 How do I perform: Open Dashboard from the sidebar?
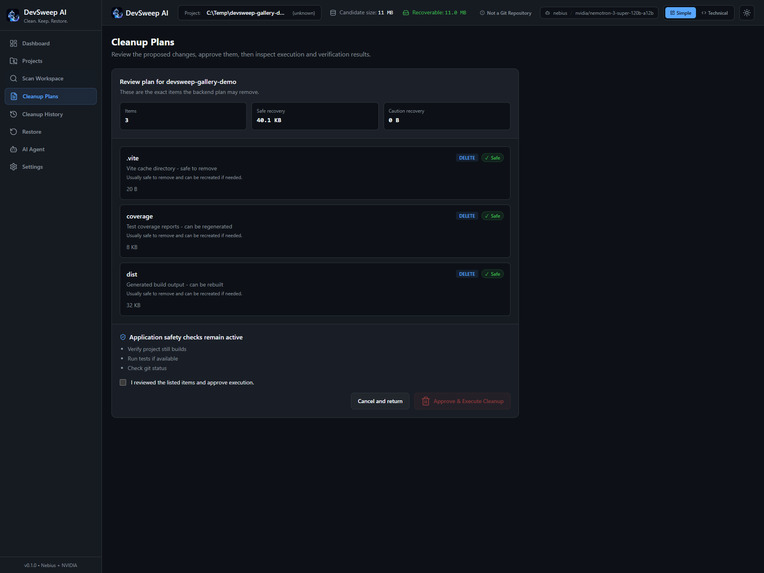click(51, 43)
